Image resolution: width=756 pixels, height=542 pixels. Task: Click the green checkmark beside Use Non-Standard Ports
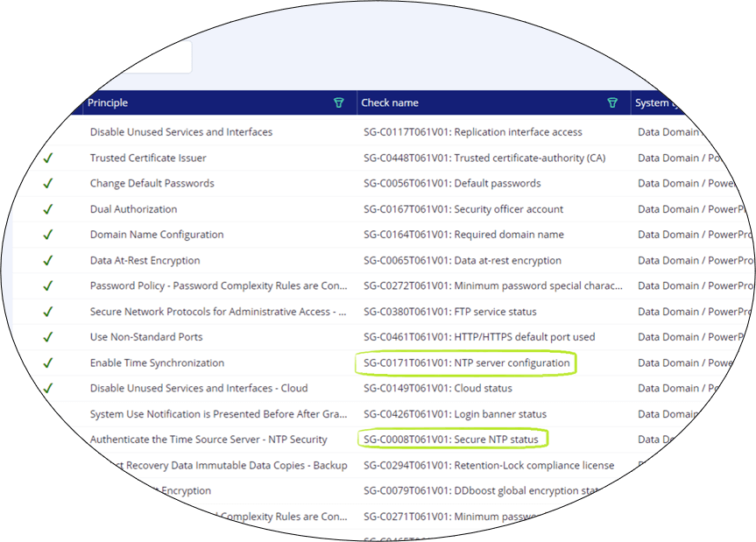pyautogui.click(x=48, y=336)
